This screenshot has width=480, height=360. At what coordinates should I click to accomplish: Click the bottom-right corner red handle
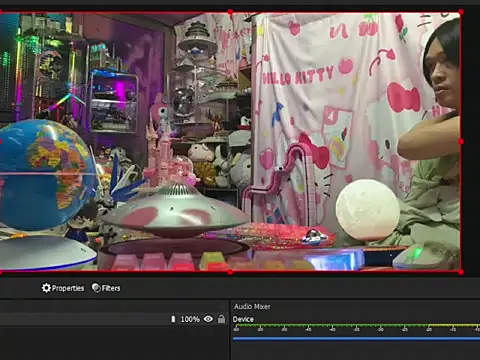point(461,272)
